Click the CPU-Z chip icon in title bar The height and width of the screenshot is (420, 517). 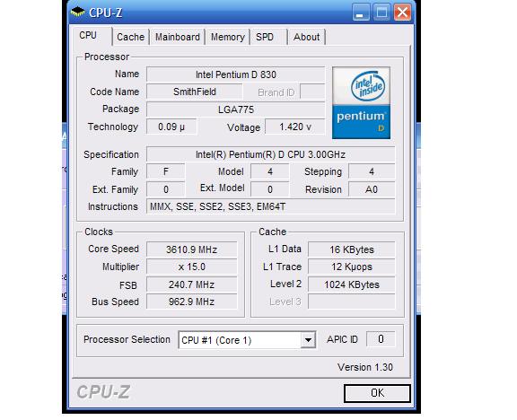coord(77,13)
